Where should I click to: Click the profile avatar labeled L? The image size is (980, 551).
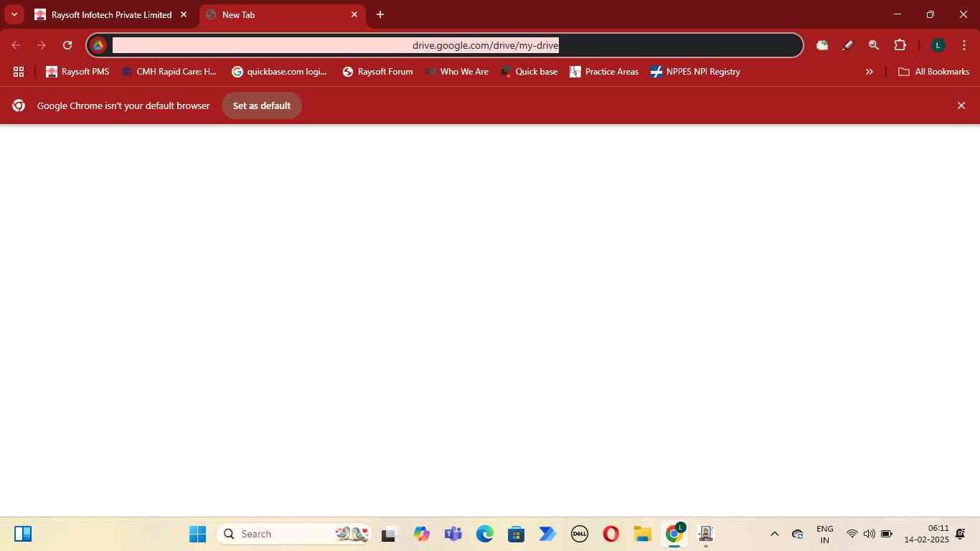click(938, 45)
